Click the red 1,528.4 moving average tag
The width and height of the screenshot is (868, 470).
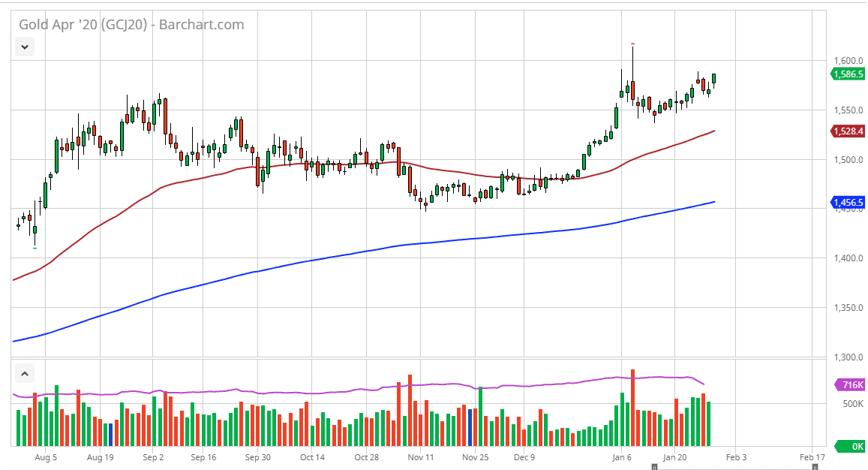point(848,131)
